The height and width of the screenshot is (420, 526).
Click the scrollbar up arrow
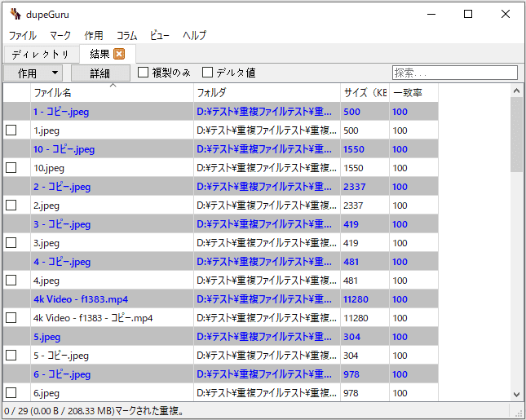[x=516, y=91]
